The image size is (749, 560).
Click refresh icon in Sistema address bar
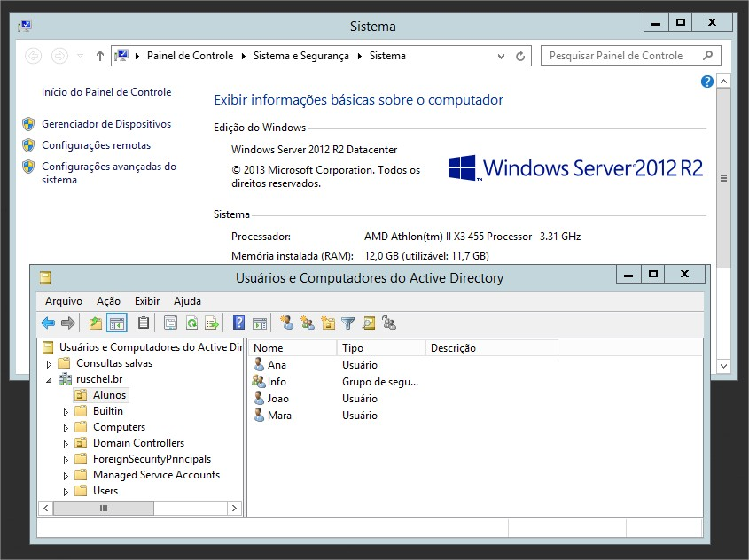click(520, 57)
